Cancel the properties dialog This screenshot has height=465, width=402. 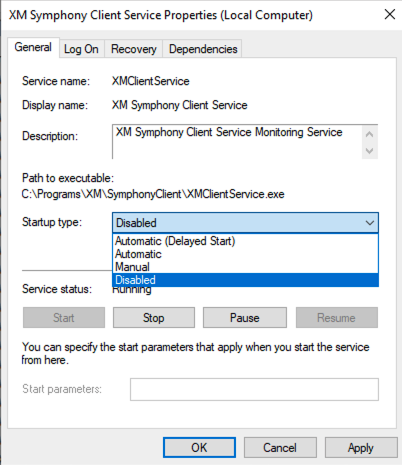tap(280, 447)
